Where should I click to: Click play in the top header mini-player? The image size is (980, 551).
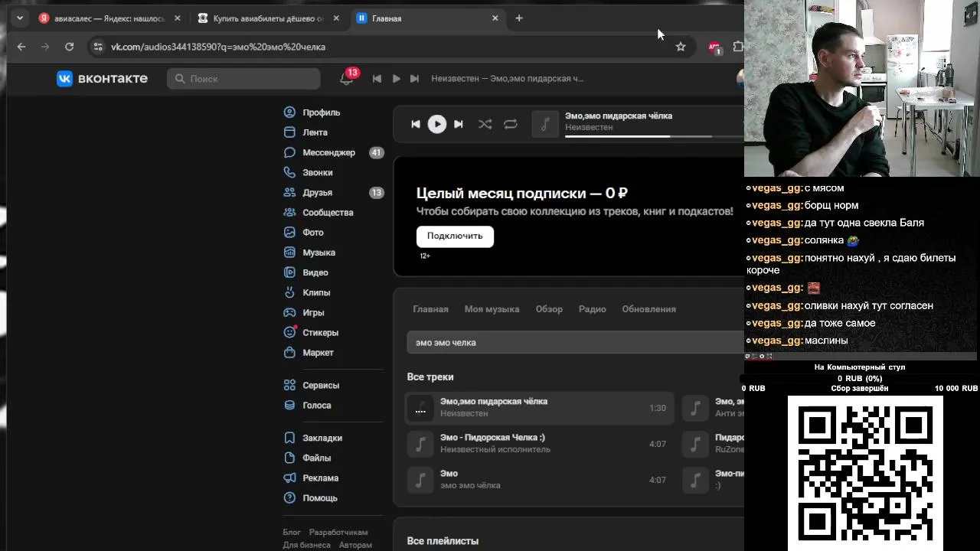click(x=396, y=79)
